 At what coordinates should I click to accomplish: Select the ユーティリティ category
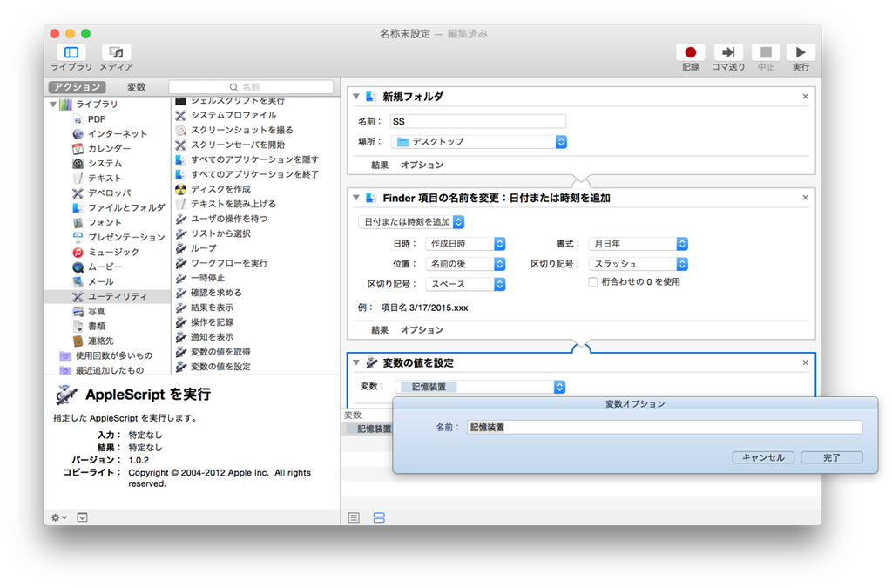[107, 296]
